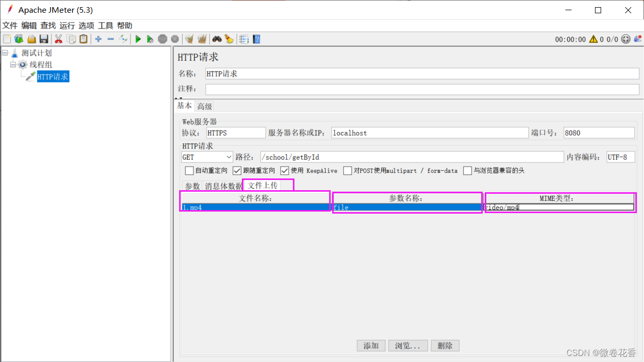Screen dimensions: 644x362
Task: Start test with no pauses icon
Action: (150, 39)
